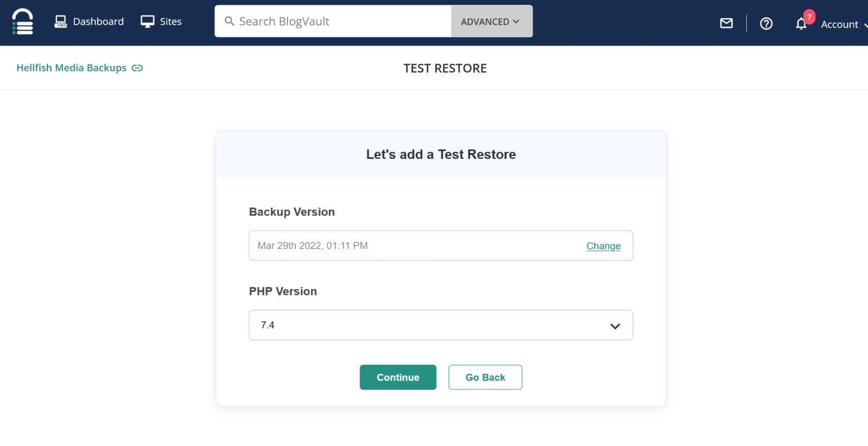Image resolution: width=868 pixels, height=446 pixels.
Task: Click the Dashboard laptop icon
Action: coord(60,21)
